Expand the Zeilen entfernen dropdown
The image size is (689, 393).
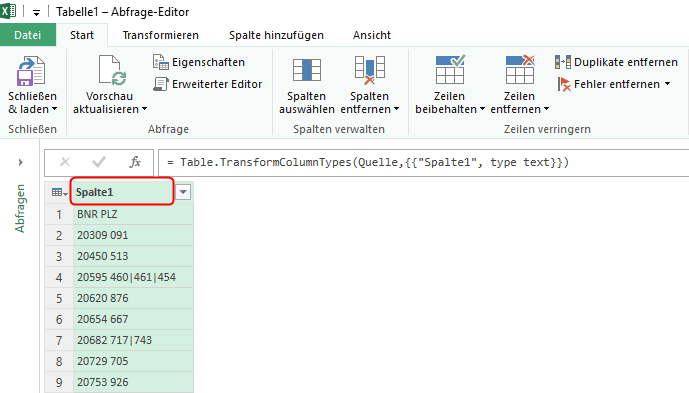546,109
